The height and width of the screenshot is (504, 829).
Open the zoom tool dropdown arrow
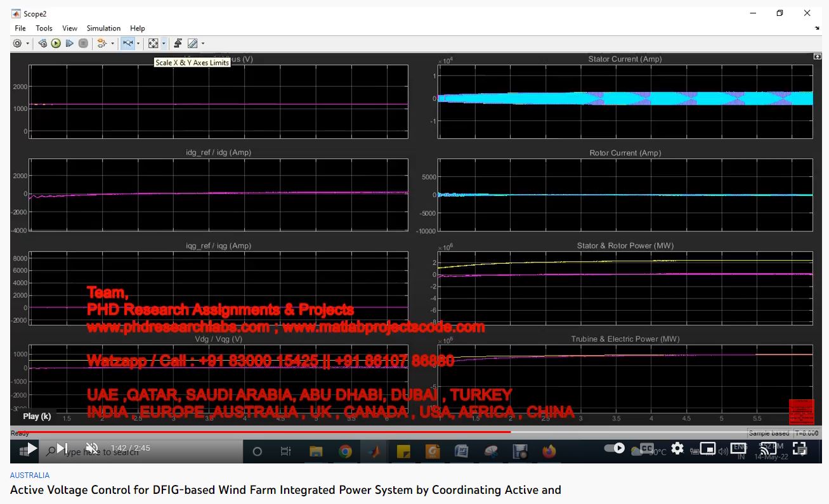click(138, 44)
